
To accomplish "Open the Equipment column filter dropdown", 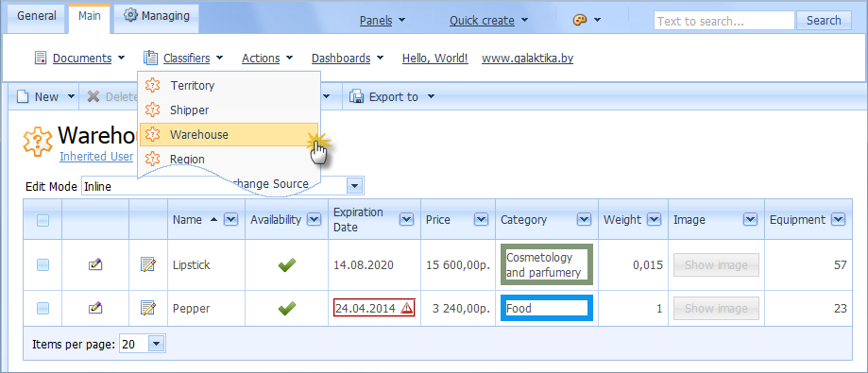I will coord(838,220).
